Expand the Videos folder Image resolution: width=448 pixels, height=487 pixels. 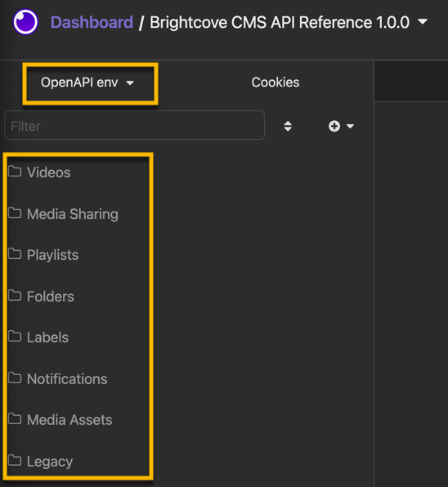pos(48,172)
